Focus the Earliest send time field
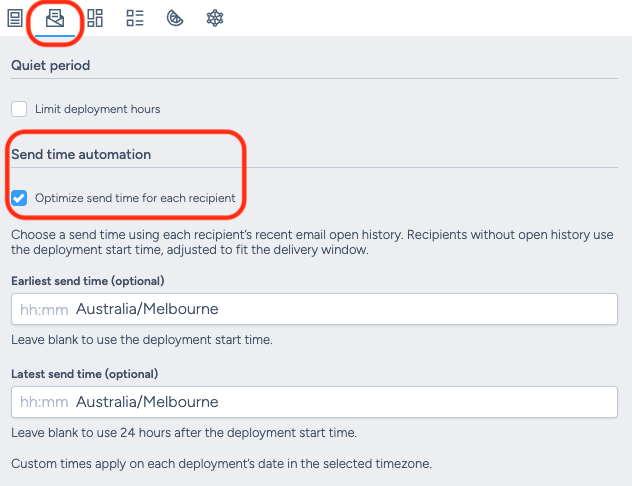Screen dimensions: 632x486 click(x=314, y=309)
